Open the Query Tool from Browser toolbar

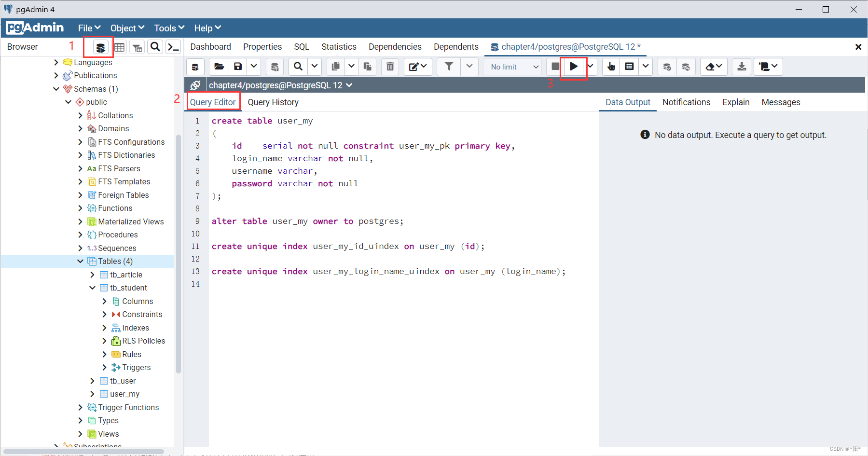click(x=100, y=47)
